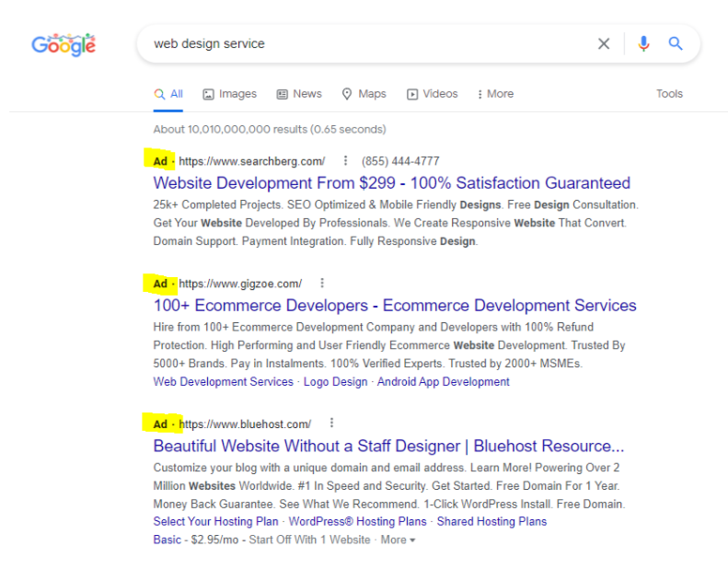Open the Maps results tab
This screenshot has height=569, width=728.
[x=364, y=94]
